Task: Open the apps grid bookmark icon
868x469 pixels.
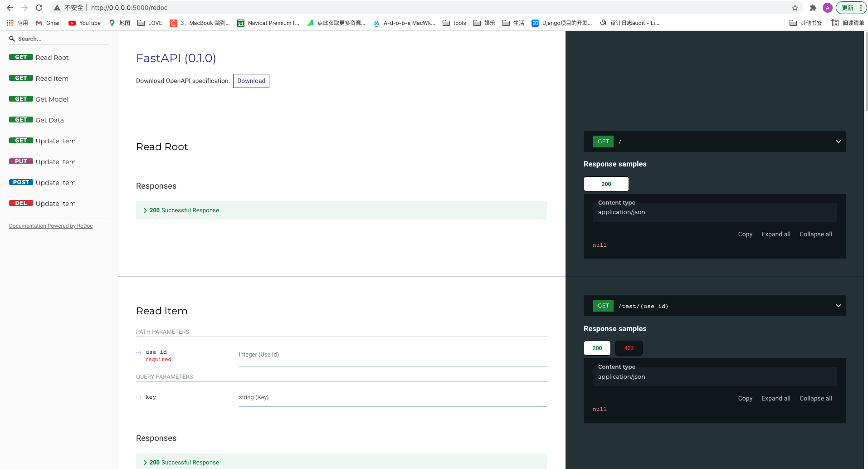Action: [10, 23]
